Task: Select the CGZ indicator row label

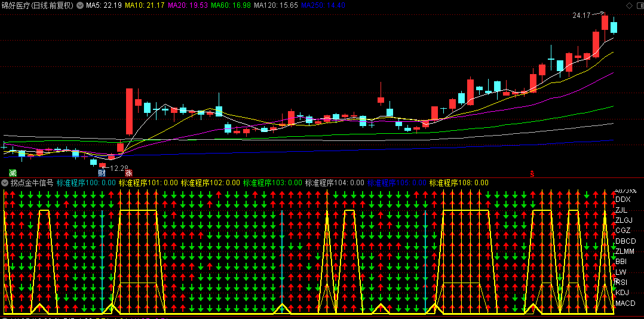Action: coord(622,231)
